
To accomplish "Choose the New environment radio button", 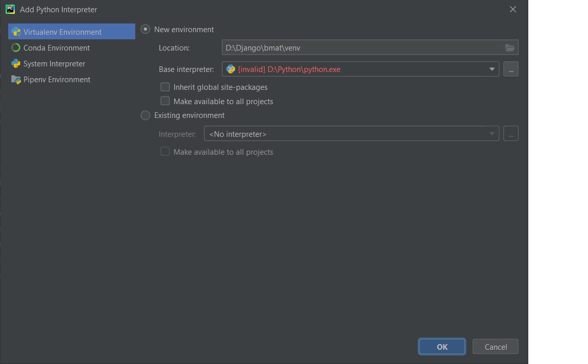I will click(x=145, y=29).
